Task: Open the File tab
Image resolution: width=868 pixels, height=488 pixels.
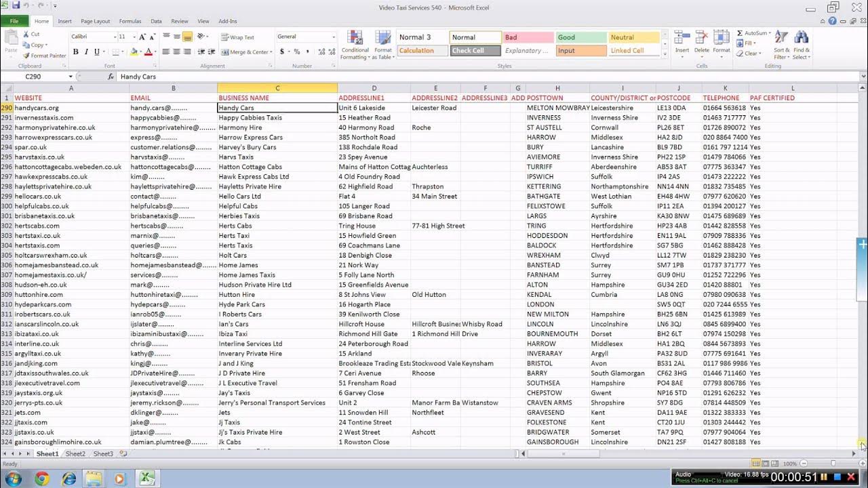Action: point(14,21)
